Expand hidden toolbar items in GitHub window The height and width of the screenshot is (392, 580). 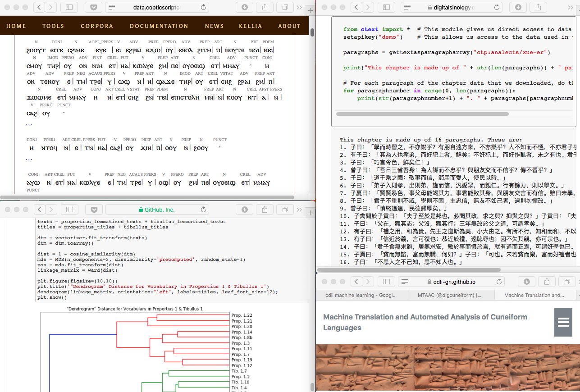pyautogui.click(x=299, y=210)
